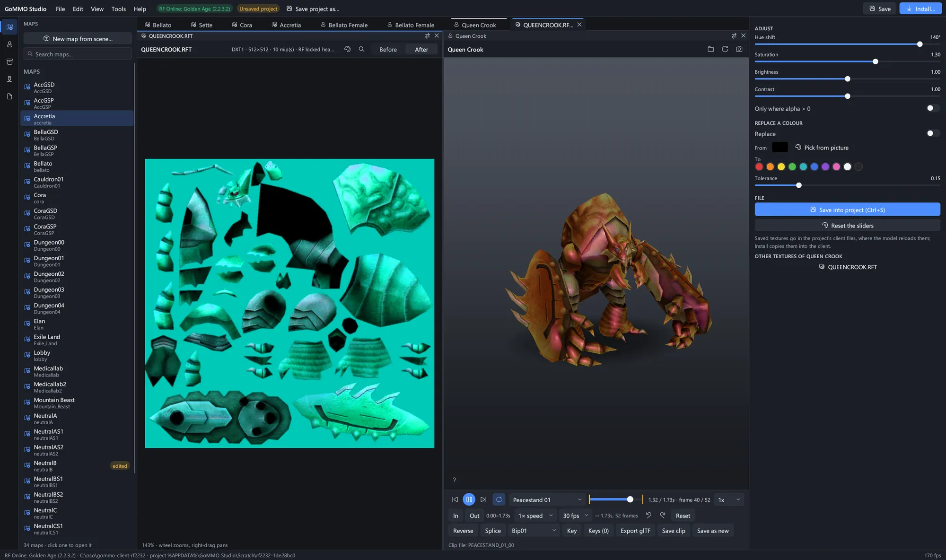The height and width of the screenshot is (560, 946).
Task: Click the question mark help icon in the viewer
Action: pyautogui.click(x=454, y=480)
